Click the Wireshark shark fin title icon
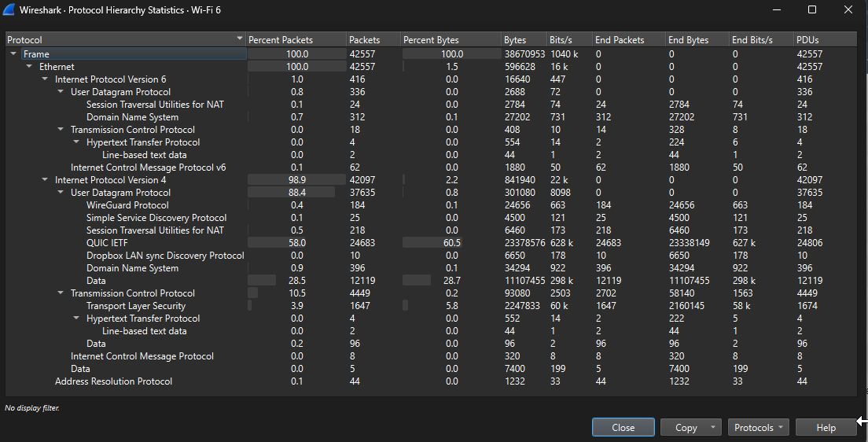868x442 pixels. pyautogui.click(x=9, y=9)
